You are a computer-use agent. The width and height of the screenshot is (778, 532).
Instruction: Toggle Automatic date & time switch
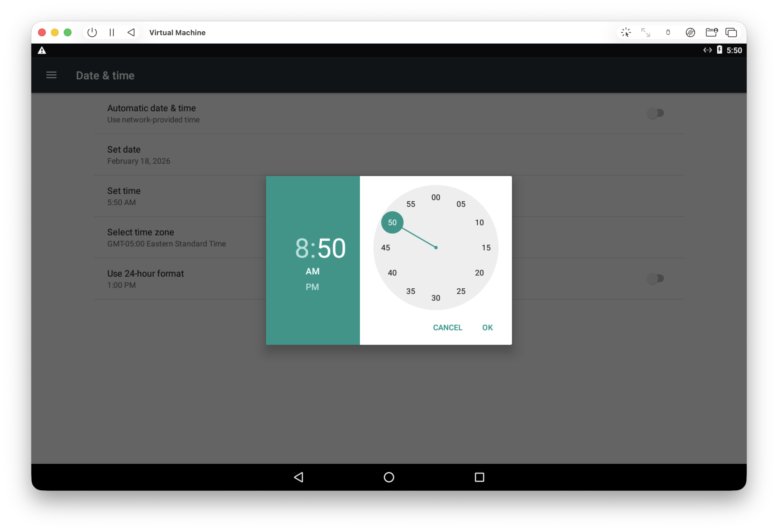(655, 113)
